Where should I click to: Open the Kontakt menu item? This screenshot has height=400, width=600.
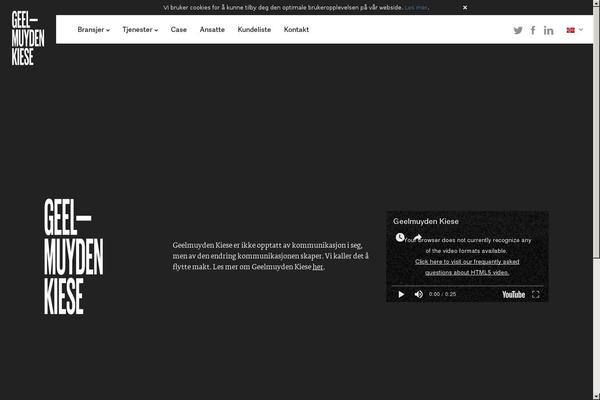pyautogui.click(x=296, y=29)
